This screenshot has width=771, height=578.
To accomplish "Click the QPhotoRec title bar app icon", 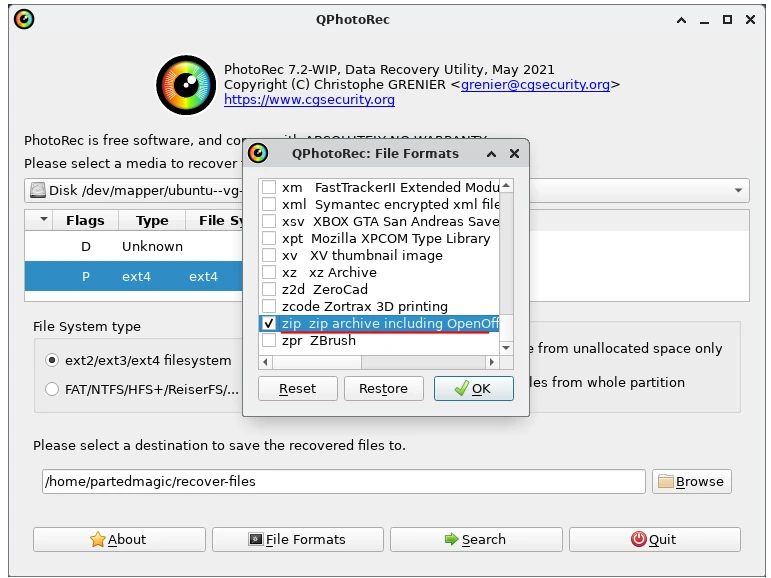I will (x=23, y=19).
